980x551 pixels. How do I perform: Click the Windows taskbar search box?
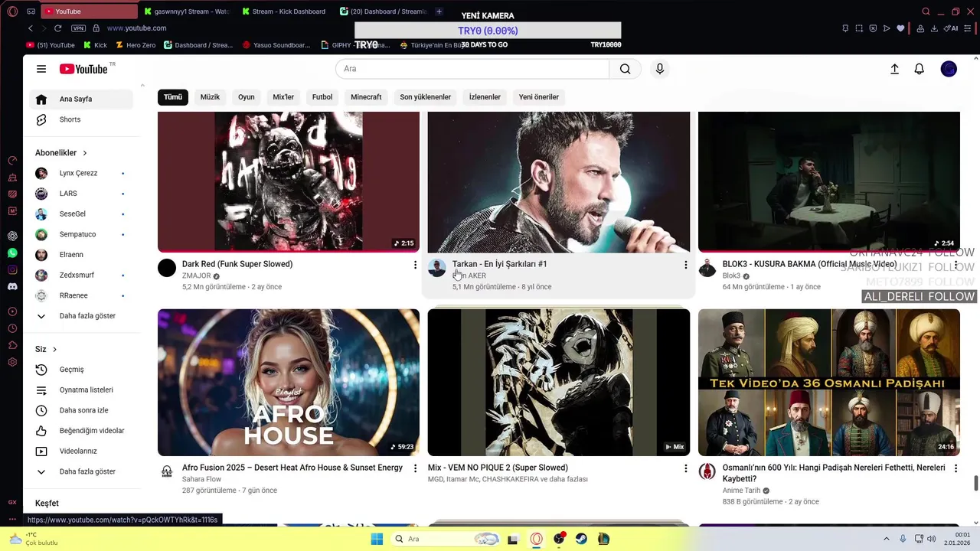pyautogui.click(x=446, y=539)
